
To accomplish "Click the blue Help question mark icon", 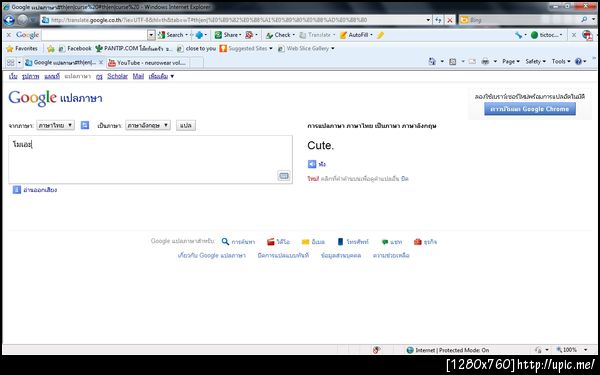I will coord(578,61).
